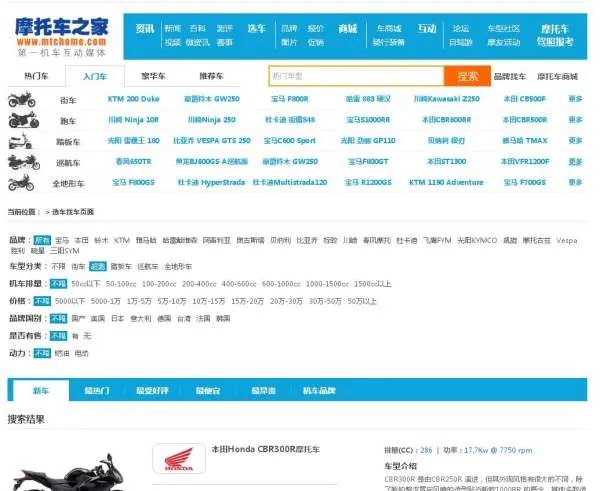600x491 pixels.
Task: Open the 本田 CB500F link
Action: (x=525, y=99)
